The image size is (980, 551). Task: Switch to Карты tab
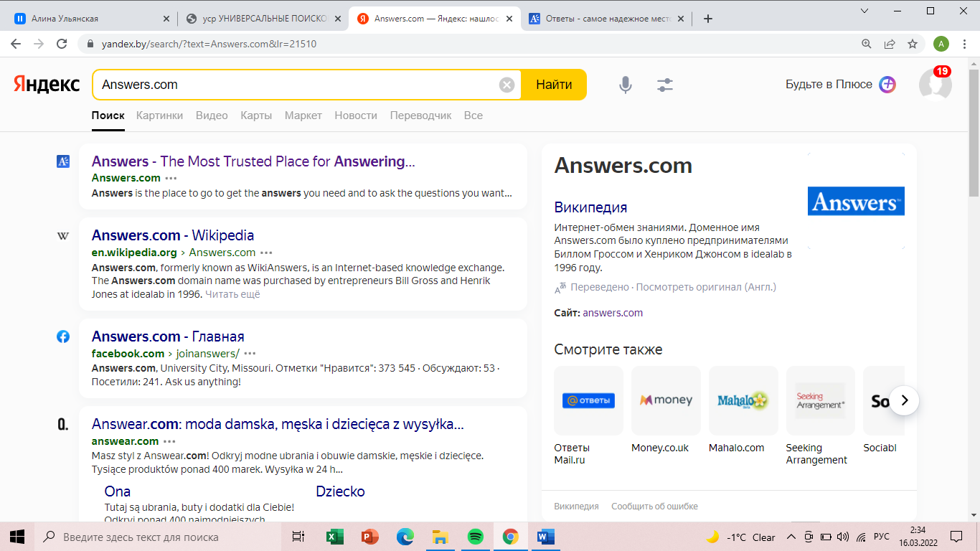pyautogui.click(x=256, y=116)
